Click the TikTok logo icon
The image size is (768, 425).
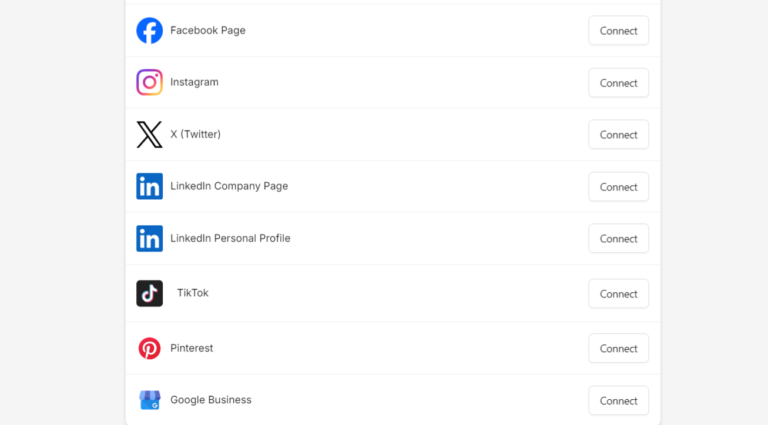pyautogui.click(x=149, y=293)
